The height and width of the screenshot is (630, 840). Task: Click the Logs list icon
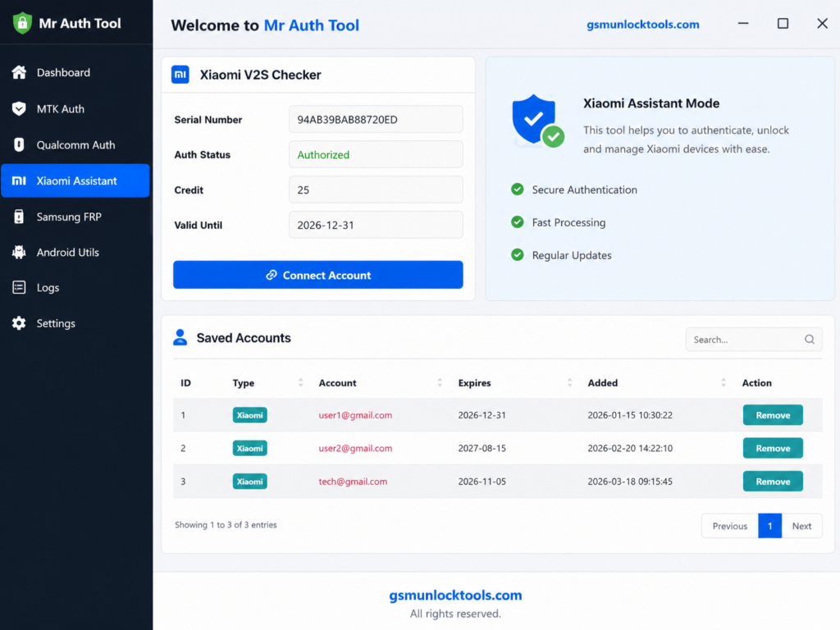click(20, 288)
